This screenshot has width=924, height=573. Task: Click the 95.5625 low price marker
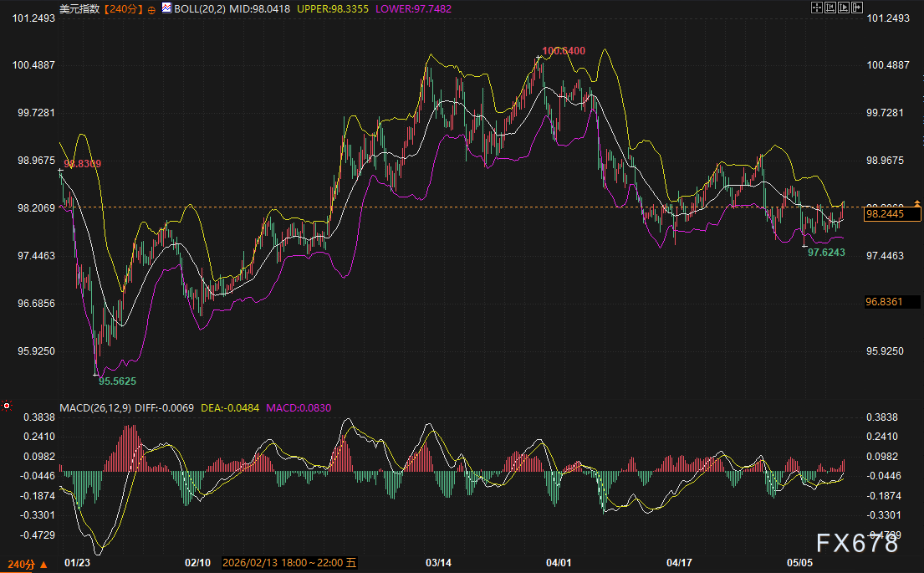(117, 381)
